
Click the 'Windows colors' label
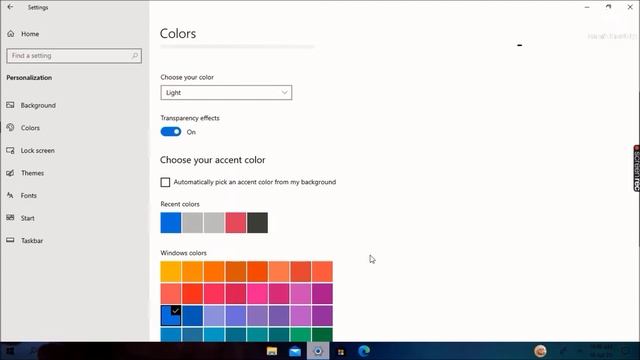tap(184, 253)
